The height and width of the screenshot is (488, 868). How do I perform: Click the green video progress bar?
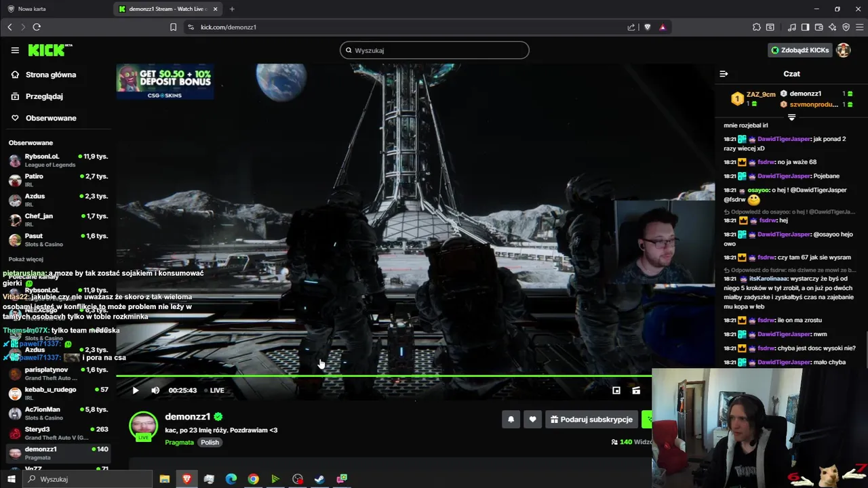384,375
